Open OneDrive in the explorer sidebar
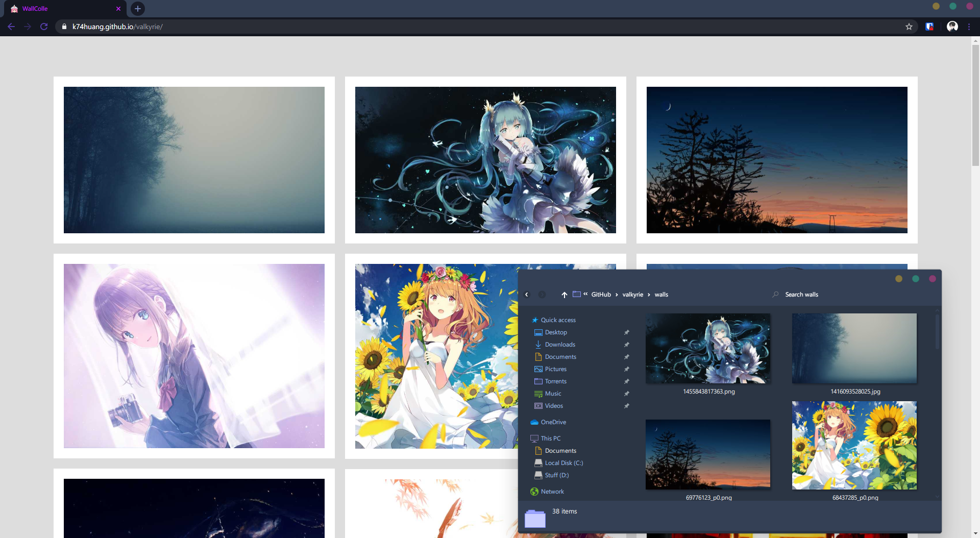Viewport: 980px width, 538px height. [x=553, y=422]
